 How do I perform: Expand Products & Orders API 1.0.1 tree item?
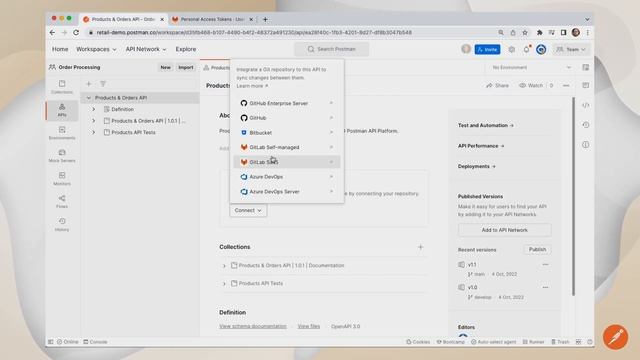[93, 121]
